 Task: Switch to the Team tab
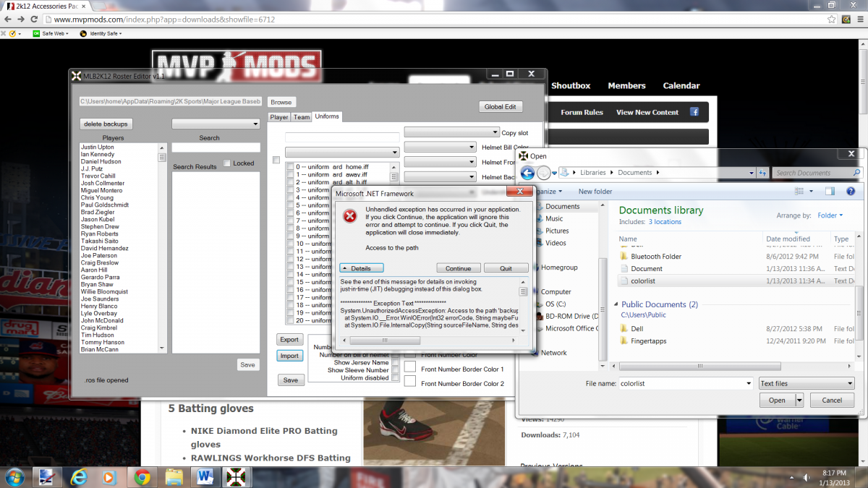click(x=302, y=117)
